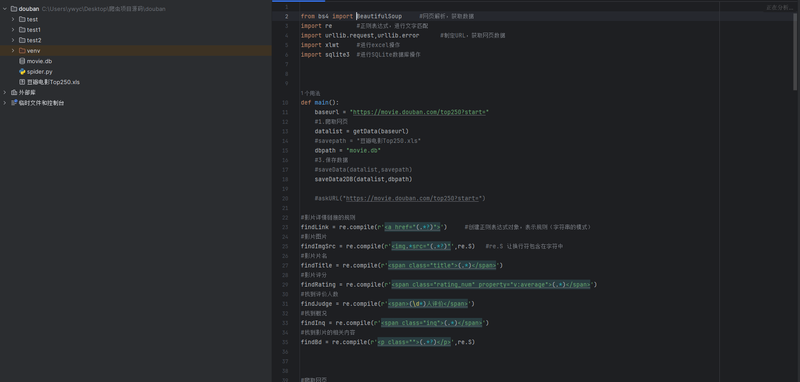The image size is (800, 382).
Task: Place cursor on the findLink regex line
Action: [445, 227]
